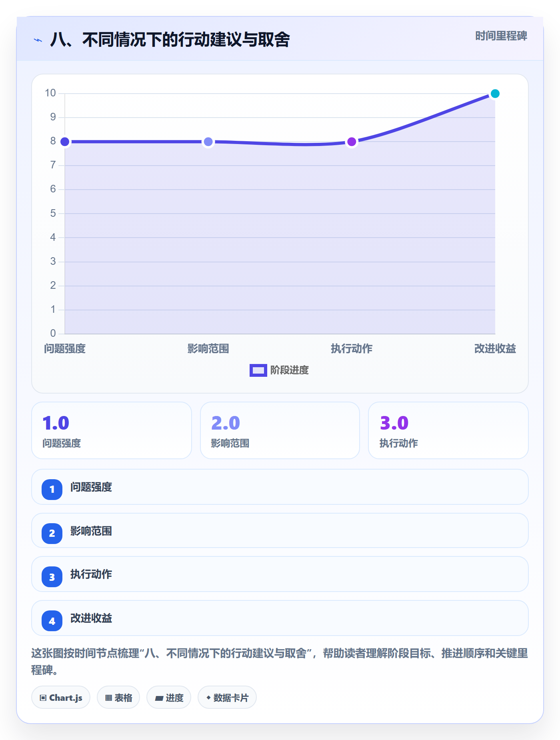Toggle the 阶段进度 legend swatch
560x740 pixels.
pyautogui.click(x=258, y=370)
